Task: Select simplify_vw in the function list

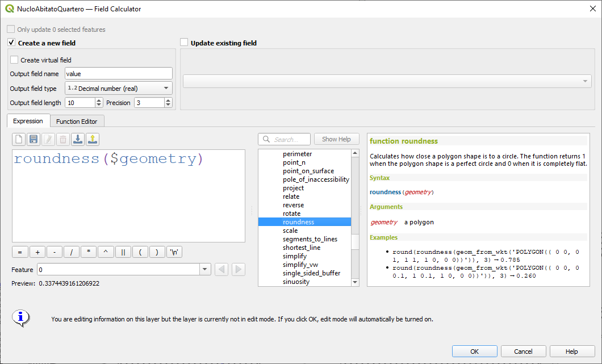Action: click(300, 265)
